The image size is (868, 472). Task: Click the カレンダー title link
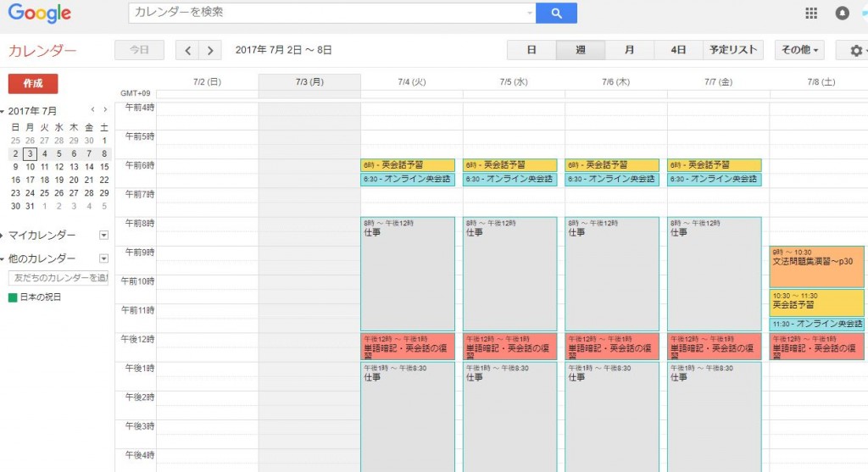[x=42, y=51]
